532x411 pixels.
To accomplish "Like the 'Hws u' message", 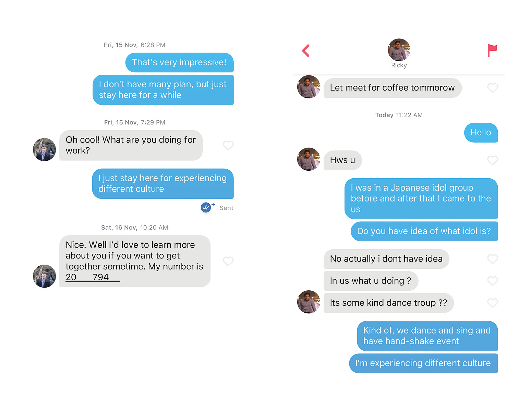I will (493, 160).
